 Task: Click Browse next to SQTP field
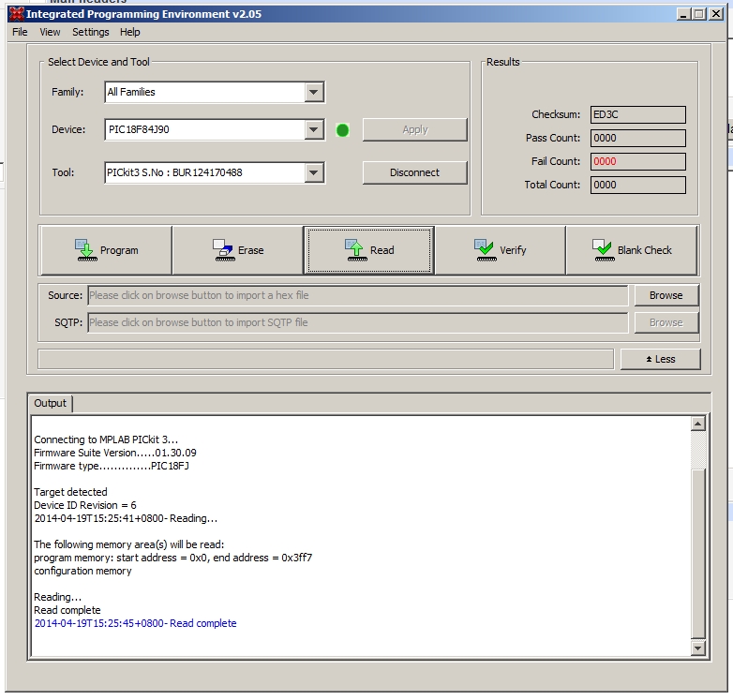pyautogui.click(x=666, y=322)
